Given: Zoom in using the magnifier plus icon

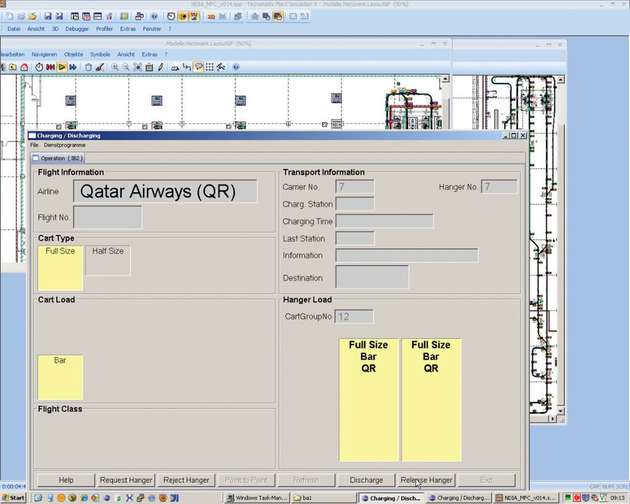Looking at the screenshot, I should click(115, 68).
